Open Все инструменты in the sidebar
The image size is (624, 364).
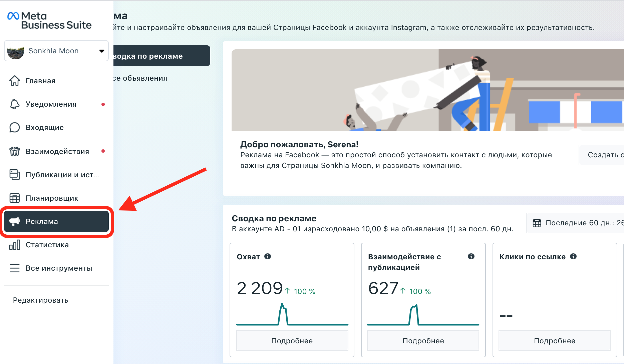tap(56, 268)
